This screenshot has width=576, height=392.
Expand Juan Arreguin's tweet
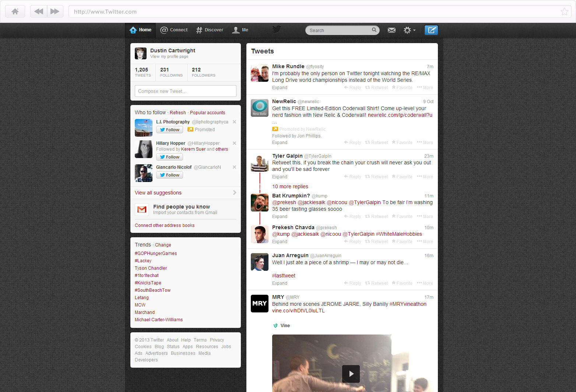280,283
